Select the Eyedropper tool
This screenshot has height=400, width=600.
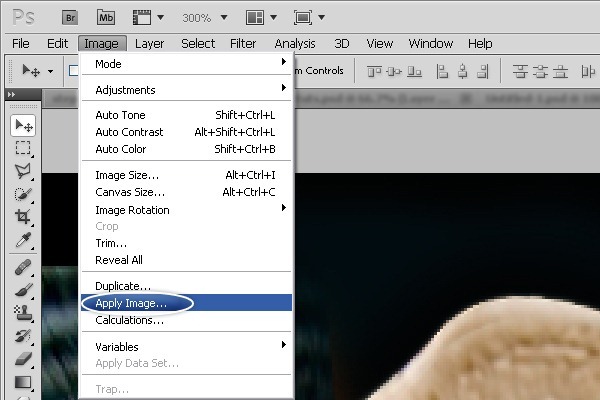coord(23,240)
